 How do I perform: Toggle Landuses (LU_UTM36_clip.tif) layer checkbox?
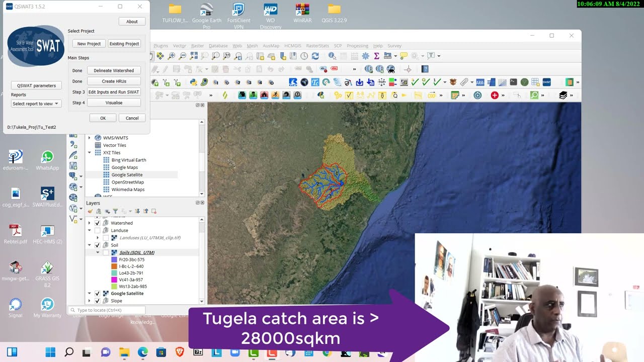click(x=106, y=238)
